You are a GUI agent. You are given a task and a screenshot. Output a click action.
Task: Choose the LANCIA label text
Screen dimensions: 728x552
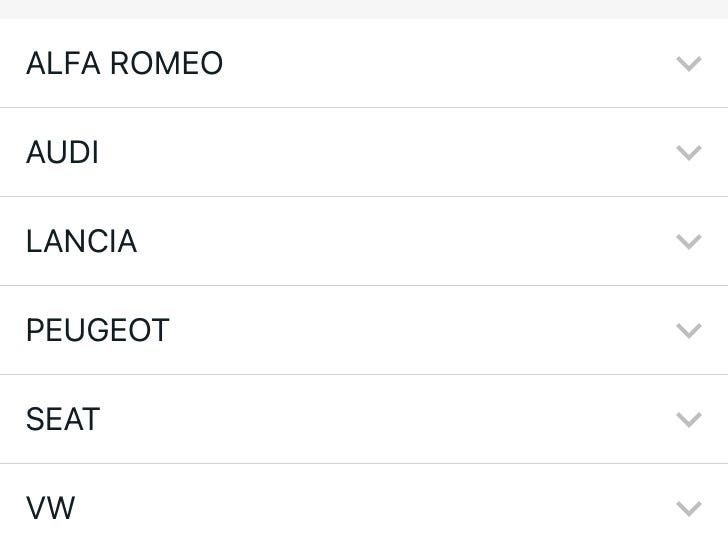click(x=81, y=242)
